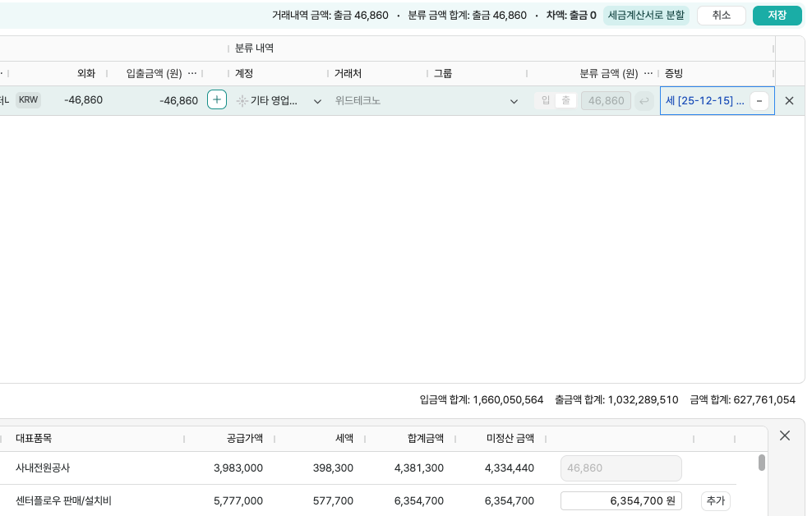Click the KRW currency badge
The height and width of the screenshot is (516, 812).
click(28, 100)
